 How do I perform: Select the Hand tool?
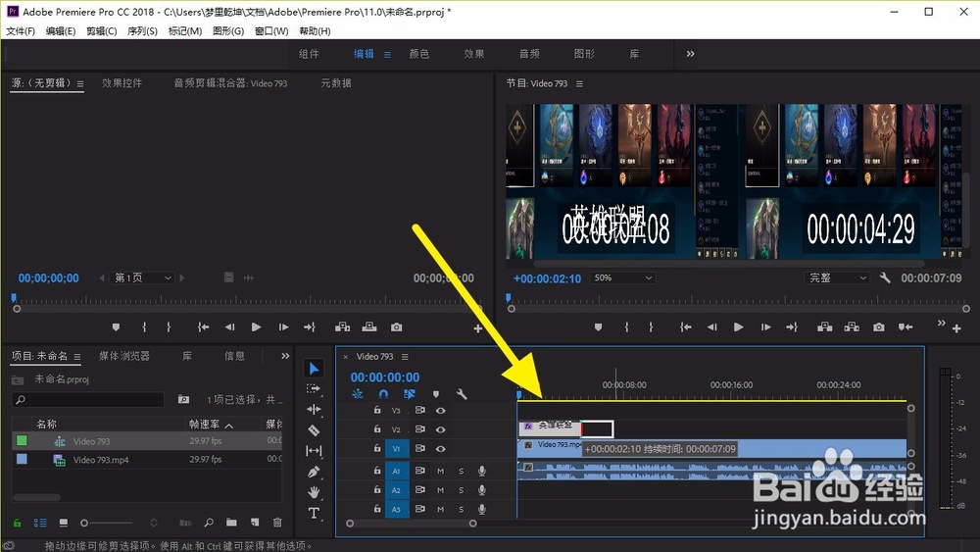click(x=314, y=492)
